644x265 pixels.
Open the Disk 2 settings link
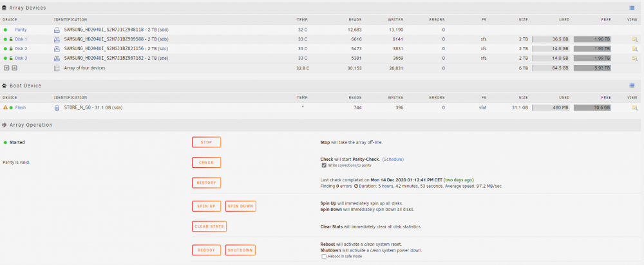(x=21, y=49)
